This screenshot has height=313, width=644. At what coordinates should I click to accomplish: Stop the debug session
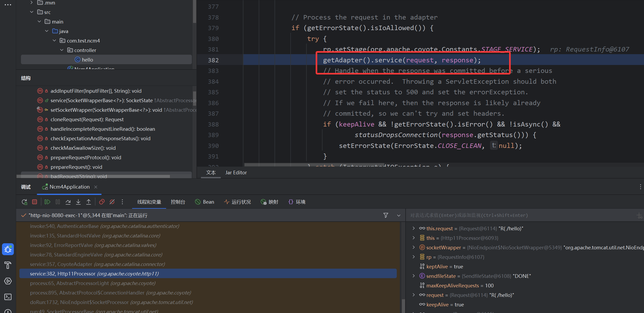[x=35, y=202]
